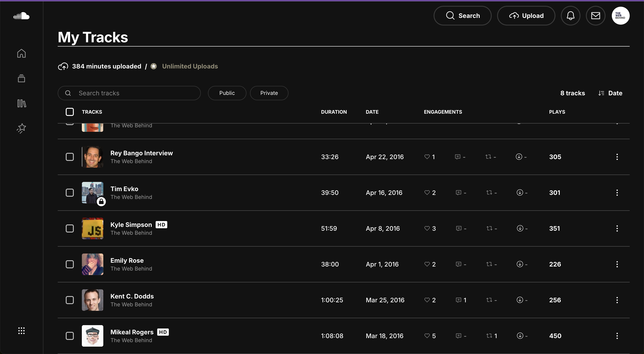Viewport: 644px width, 354px height.
Task: Like the Mikeal Rogers track heart icon
Action: click(x=427, y=336)
